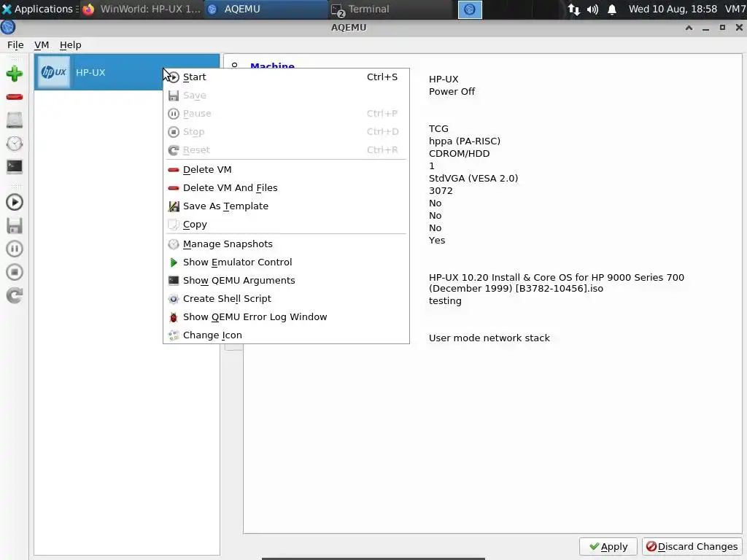The image size is (747, 560).
Task: Click the 'Power Off' state text
Action: click(452, 91)
